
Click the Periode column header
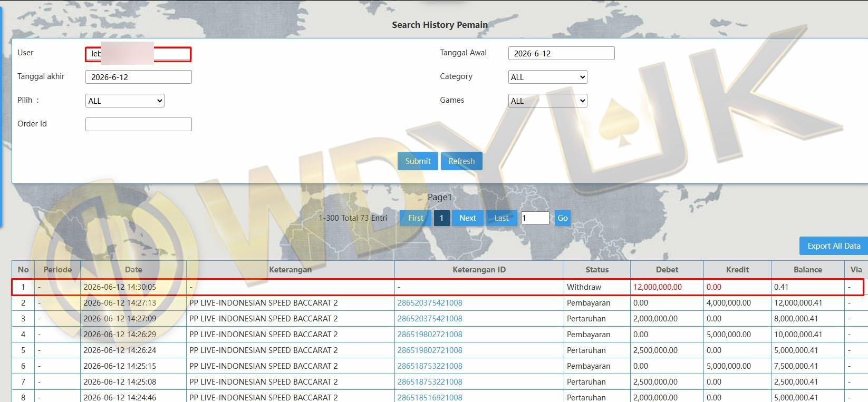(x=57, y=270)
